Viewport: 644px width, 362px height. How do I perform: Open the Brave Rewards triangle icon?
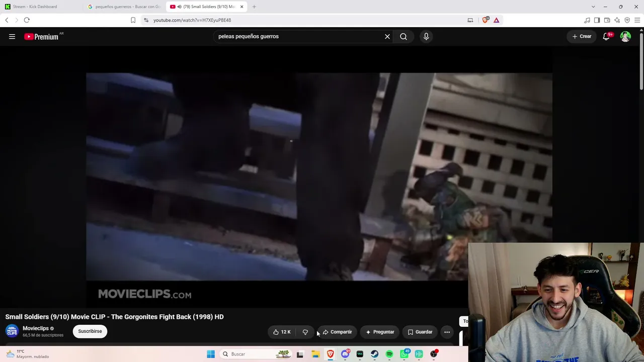pyautogui.click(x=497, y=20)
